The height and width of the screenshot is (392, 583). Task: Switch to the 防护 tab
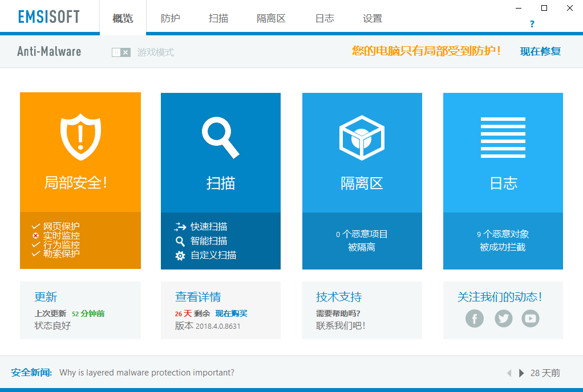pyautogui.click(x=171, y=18)
